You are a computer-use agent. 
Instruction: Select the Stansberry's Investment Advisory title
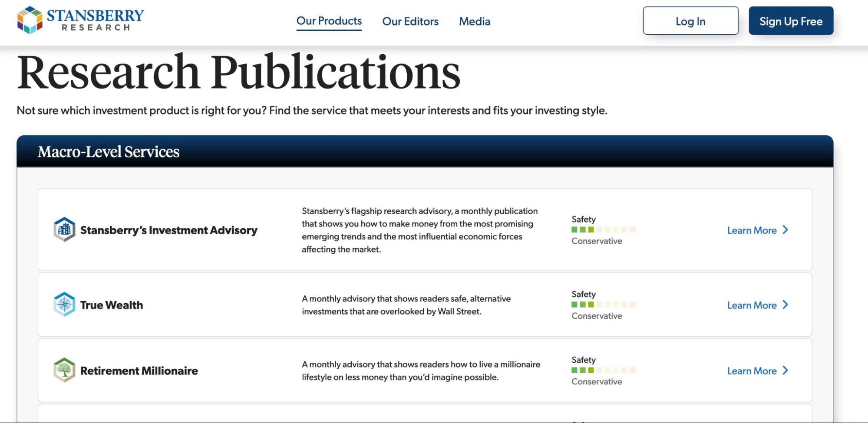(169, 230)
